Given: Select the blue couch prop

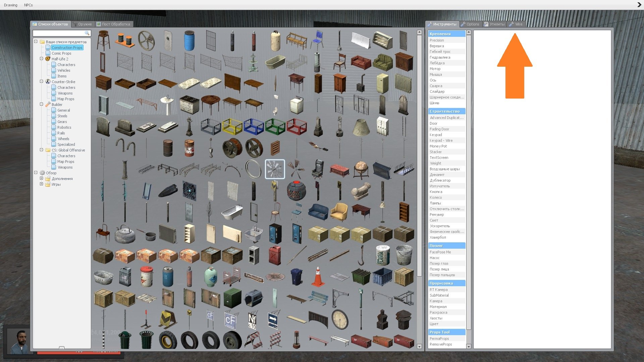Looking at the screenshot, I should [x=318, y=212].
